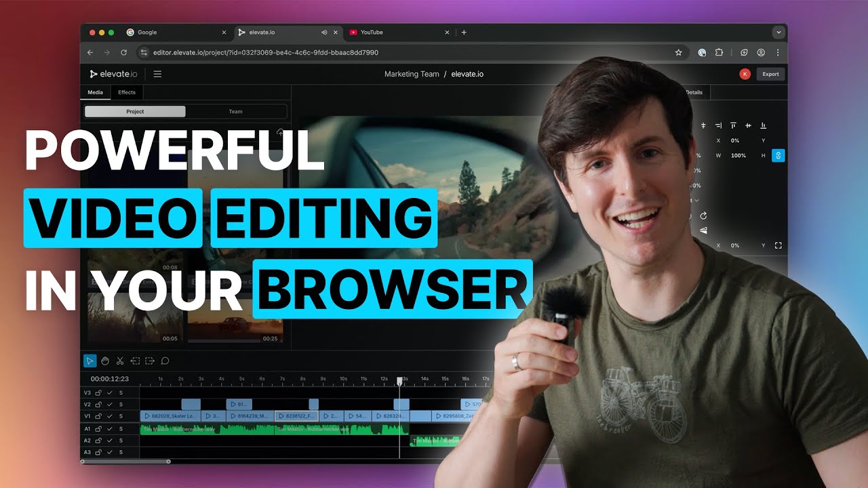The image size is (868, 488).
Task: Open the hamburger menu beside elevate.io logo
Action: 157,74
